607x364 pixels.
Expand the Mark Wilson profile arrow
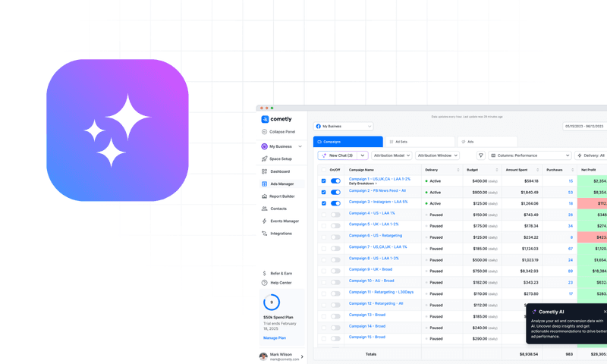pyautogui.click(x=302, y=356)
